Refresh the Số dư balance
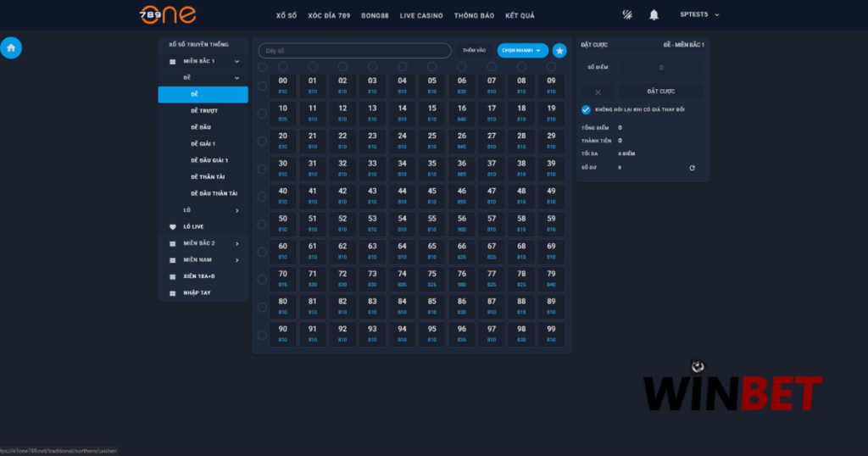The image size is (868, 456). [692, 168]
